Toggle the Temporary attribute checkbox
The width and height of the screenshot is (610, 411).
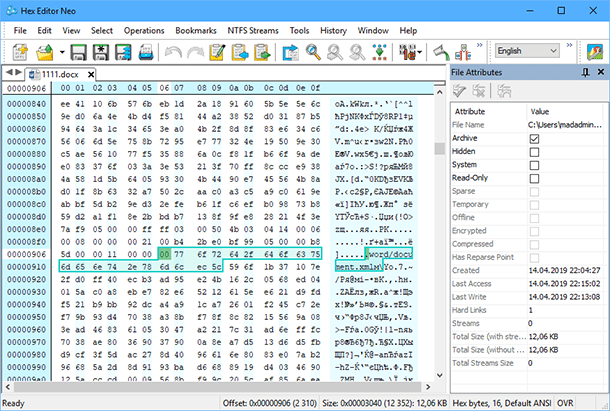point(534,205)
